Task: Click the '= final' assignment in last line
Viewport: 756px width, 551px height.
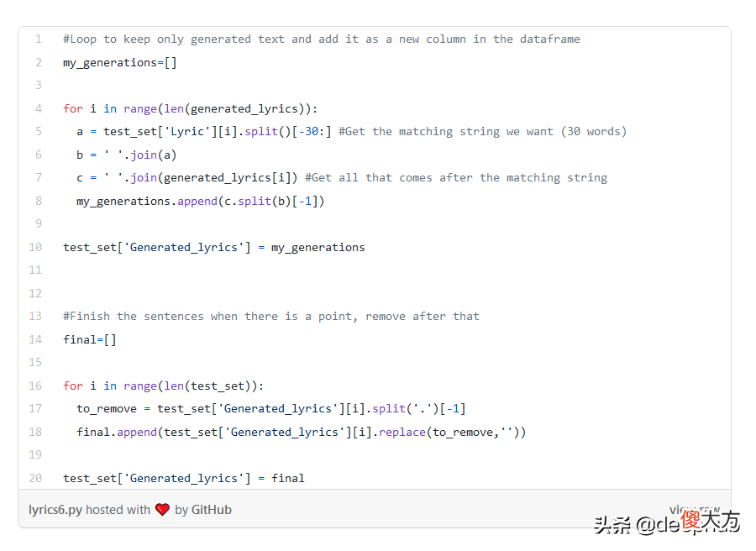Action: pos(281,478)
